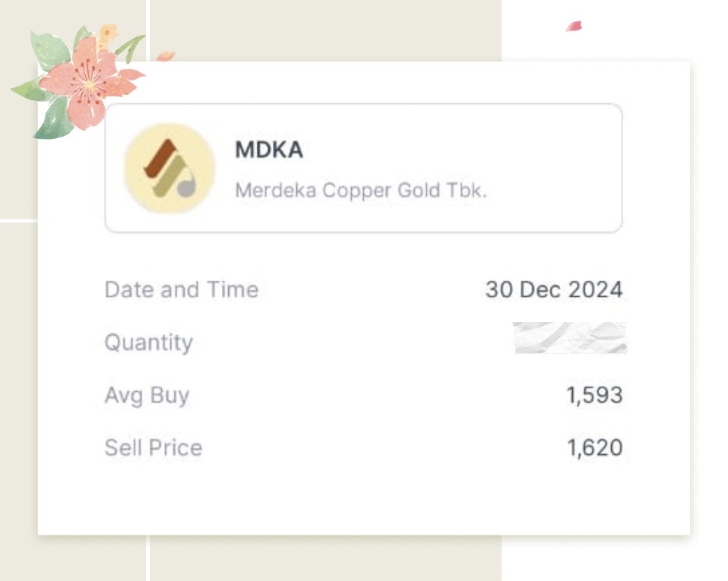728x581 pixels.
Task: Select the 1,593 average buy price
Action: 596,394
